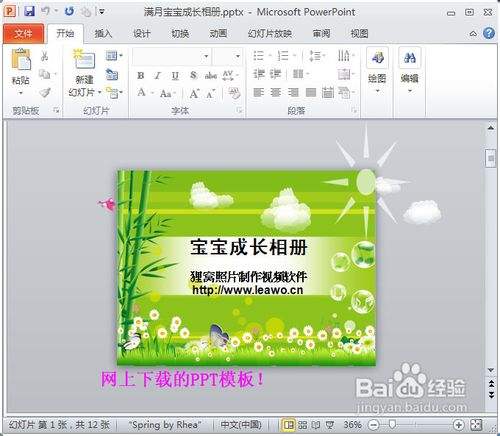The width and height of the screenshot is (500, 436).
Task: Center the text alignment
Action: (x=276, y=92)
